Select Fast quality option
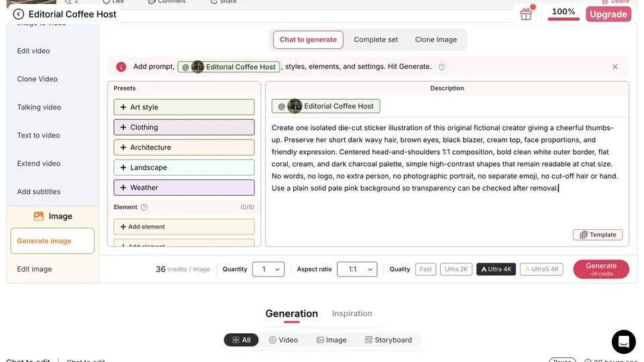 pos(425,269)
